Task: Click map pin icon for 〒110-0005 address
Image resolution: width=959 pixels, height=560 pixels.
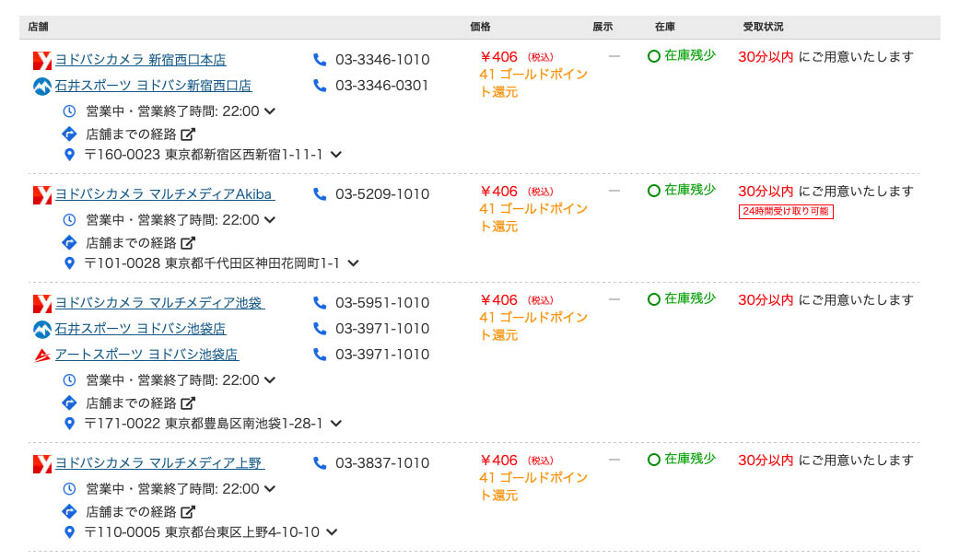Action: point(70,532)
